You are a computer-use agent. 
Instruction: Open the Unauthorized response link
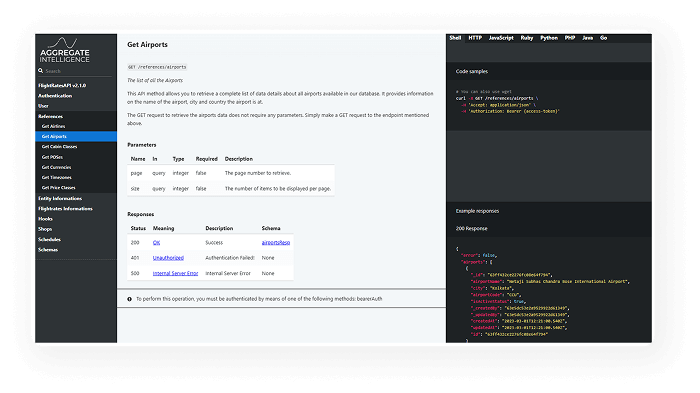point(168,258)
